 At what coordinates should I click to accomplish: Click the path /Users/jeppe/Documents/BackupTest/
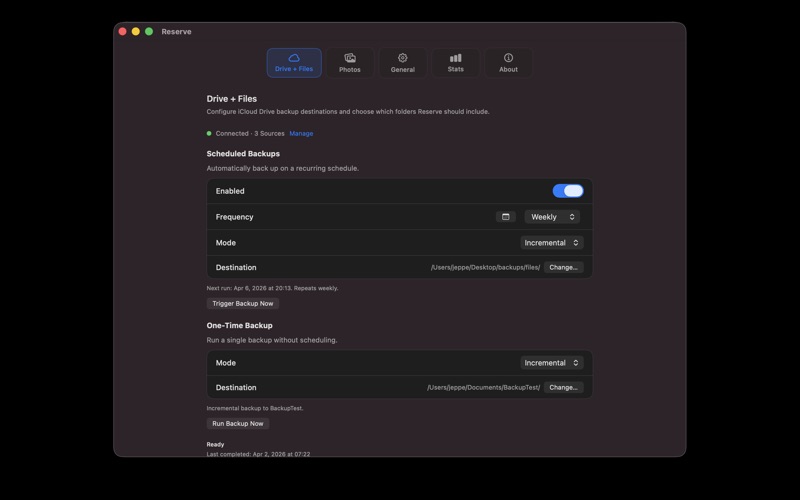click(483, 388)
